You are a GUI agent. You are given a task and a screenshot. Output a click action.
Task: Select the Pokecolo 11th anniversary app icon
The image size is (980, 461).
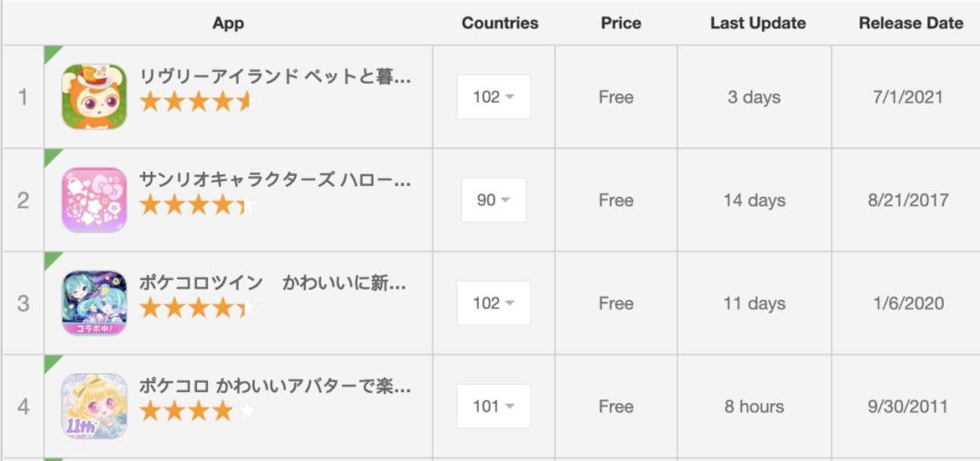click(x=94, y=406)
